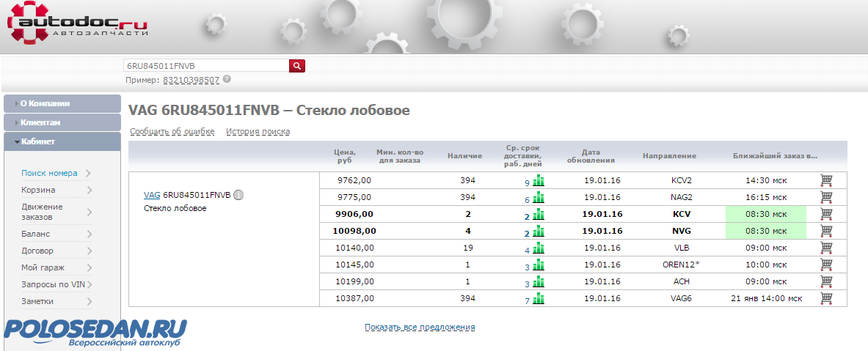Click the VAG manufacturer link
This screenshot has height=351, width=868.
tap(152, 195)
